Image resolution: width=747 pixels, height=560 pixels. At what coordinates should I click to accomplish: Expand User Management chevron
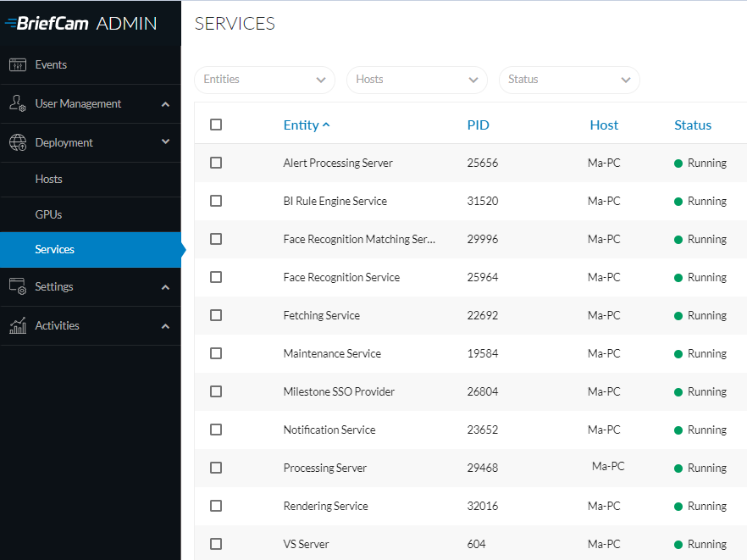[x=165, y=104]
